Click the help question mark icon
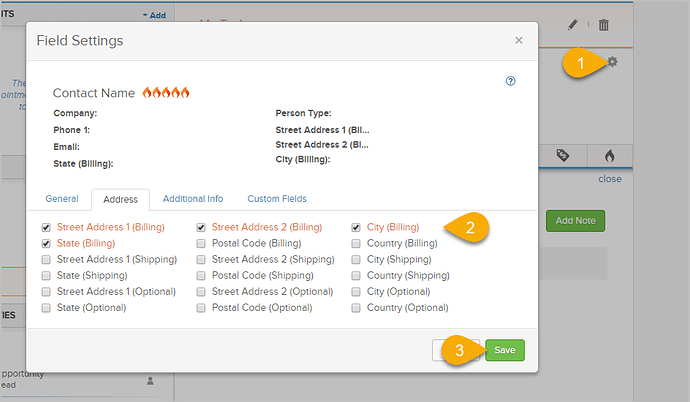The width and height of the screenshot is (690, 402). tap(510, 81)
